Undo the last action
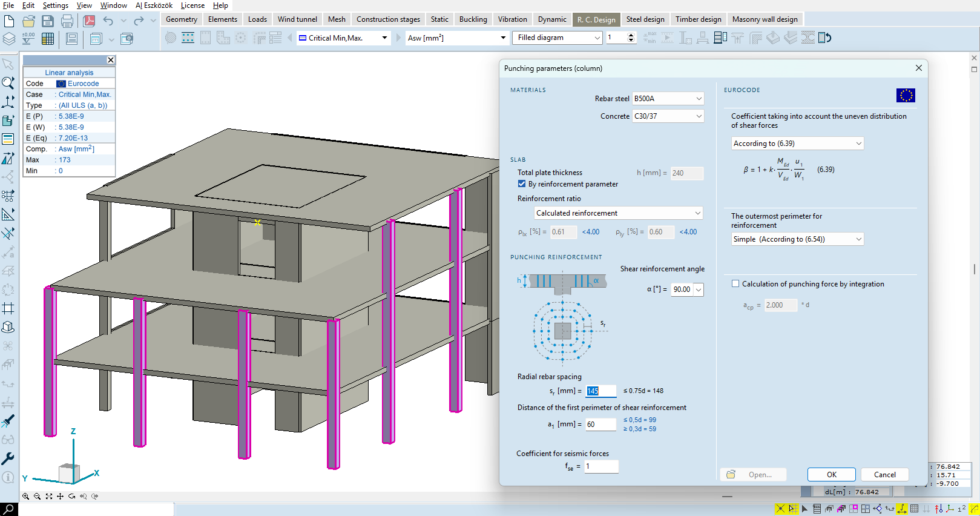 (108, 21)
